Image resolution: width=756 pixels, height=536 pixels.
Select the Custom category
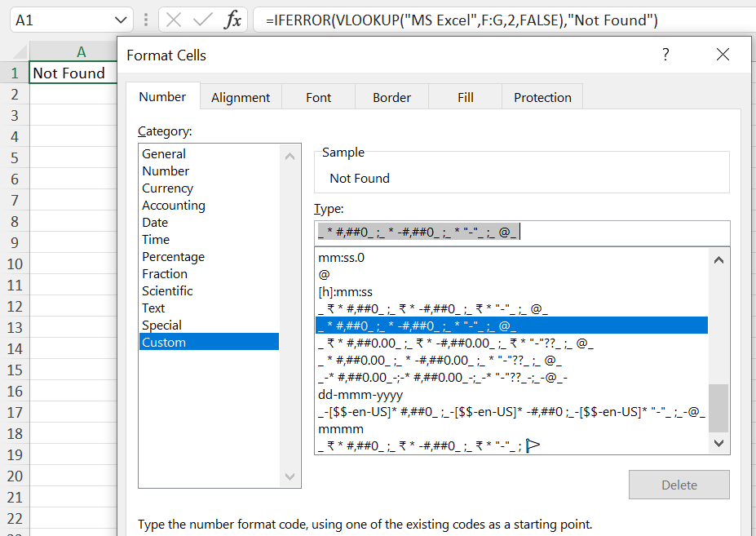click(209, 342)
